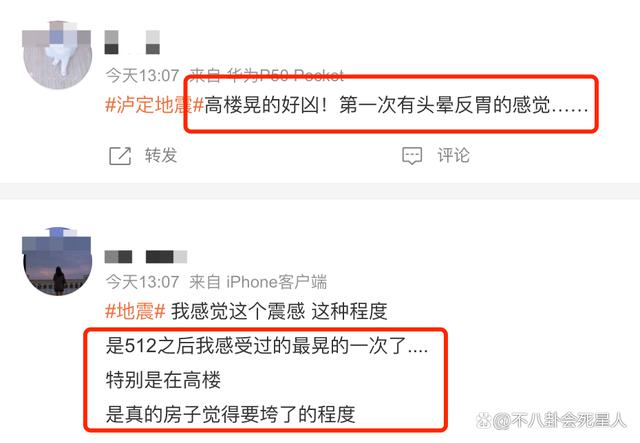Click first poster's blurred username
The image size is (640, 443).
(x=132, y=42)
